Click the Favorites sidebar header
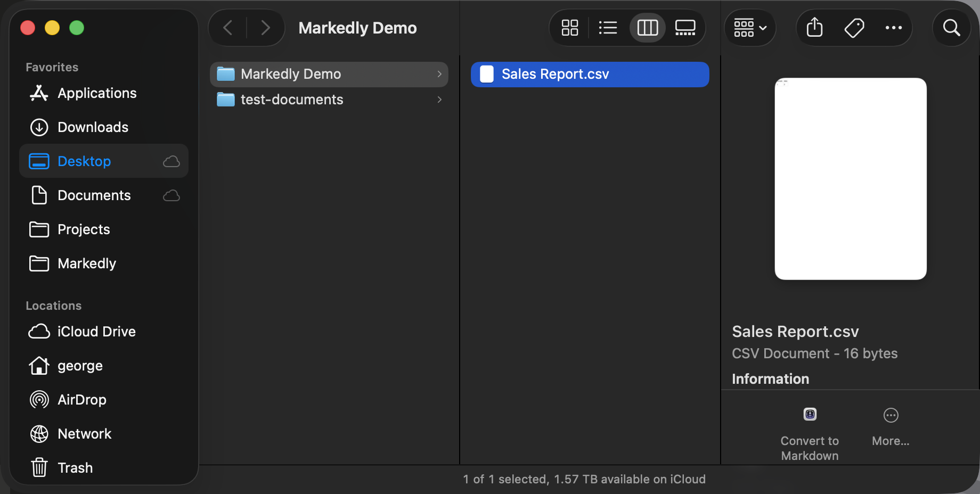The height and width of the screenshot is (494, 980). (x=52, y=67)
